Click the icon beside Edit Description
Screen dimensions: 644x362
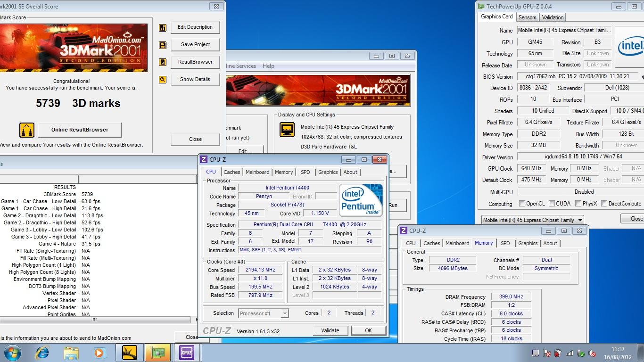coord(163,28)
